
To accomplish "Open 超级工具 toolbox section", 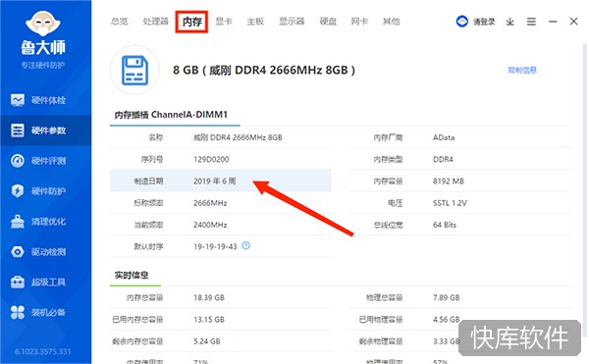I will [45, 283].
